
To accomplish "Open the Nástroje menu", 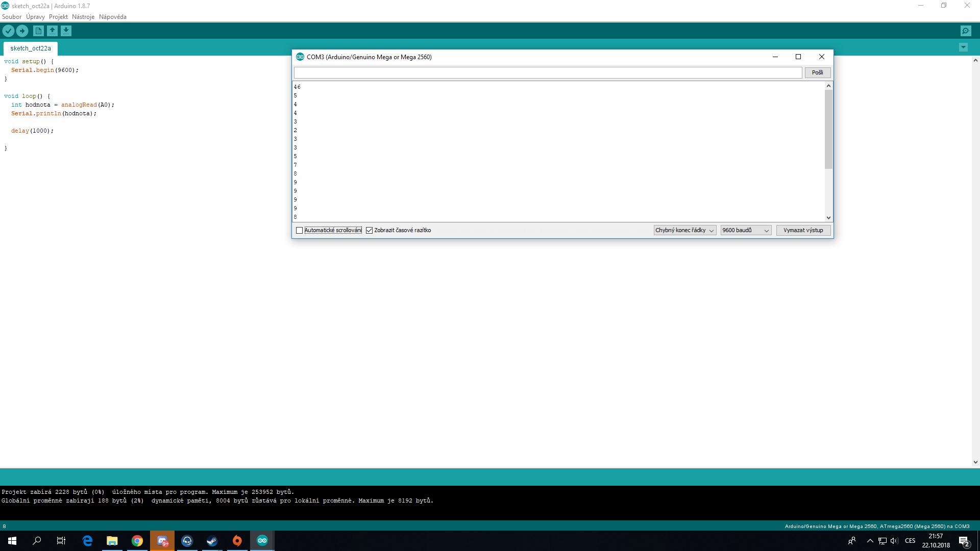I will [83, 17].
